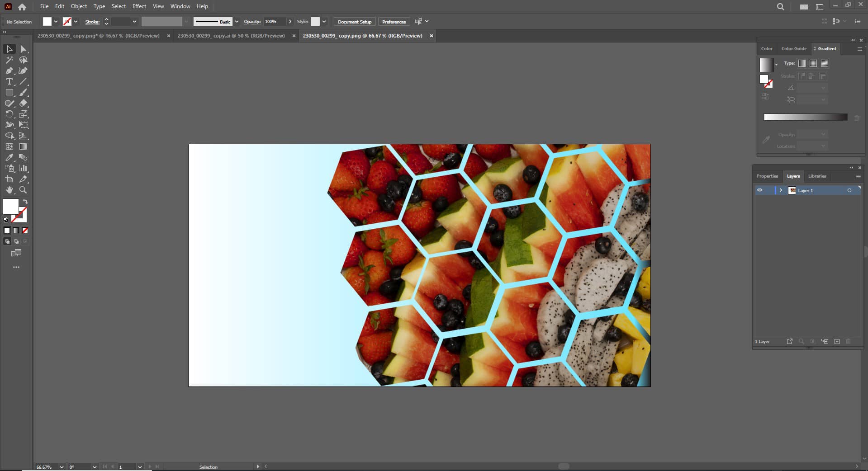Expand Layer 1 to show sublayers
Image resolution: width=868 pixels, height=471 pixels.
tap(781, 190)
